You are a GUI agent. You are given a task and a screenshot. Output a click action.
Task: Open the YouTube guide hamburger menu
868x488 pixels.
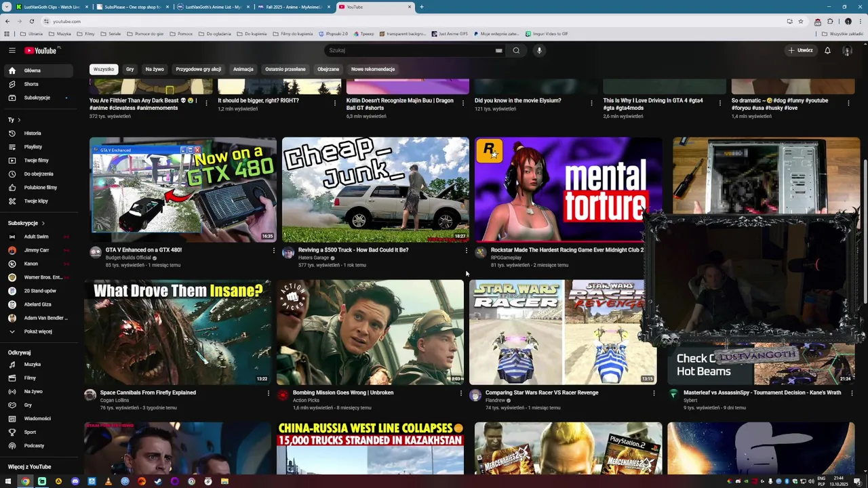12,50
